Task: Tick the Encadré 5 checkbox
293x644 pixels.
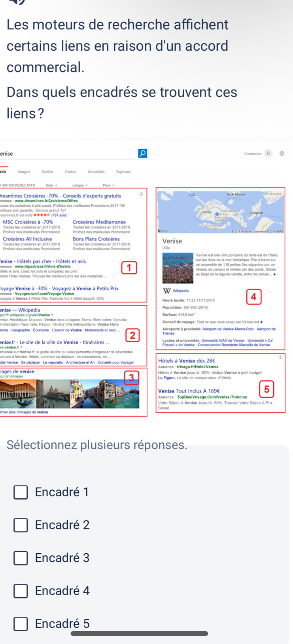Action: pyautogui.click(x=21, y=624)
